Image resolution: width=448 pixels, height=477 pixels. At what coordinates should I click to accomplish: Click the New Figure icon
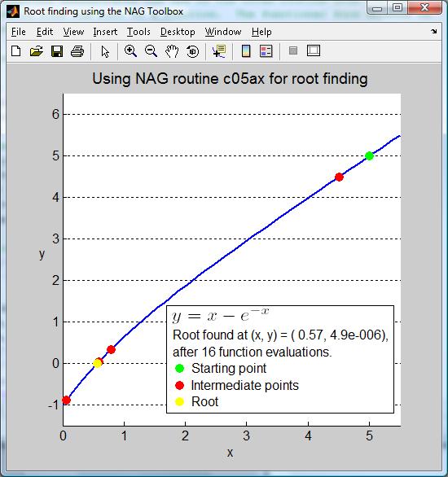pos(15,51)
